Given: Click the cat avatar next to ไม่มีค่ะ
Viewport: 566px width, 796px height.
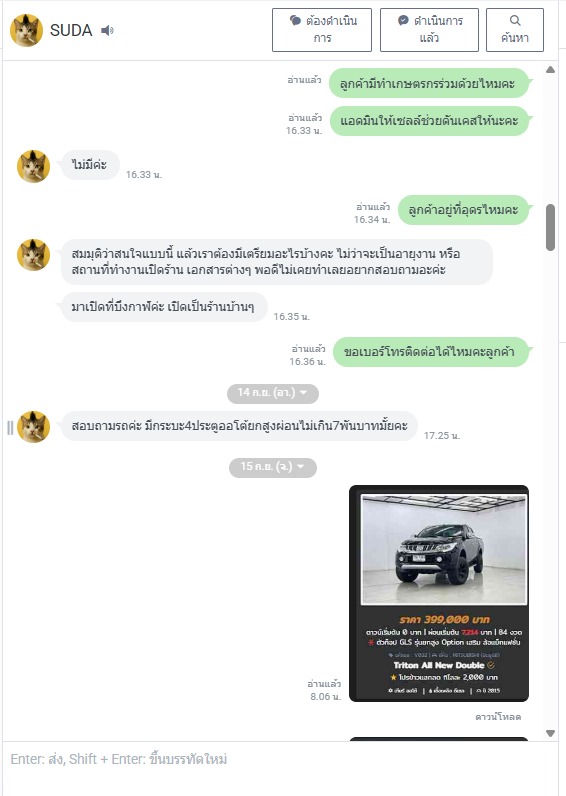Looking at the screenshot, I should coord(34,167).
